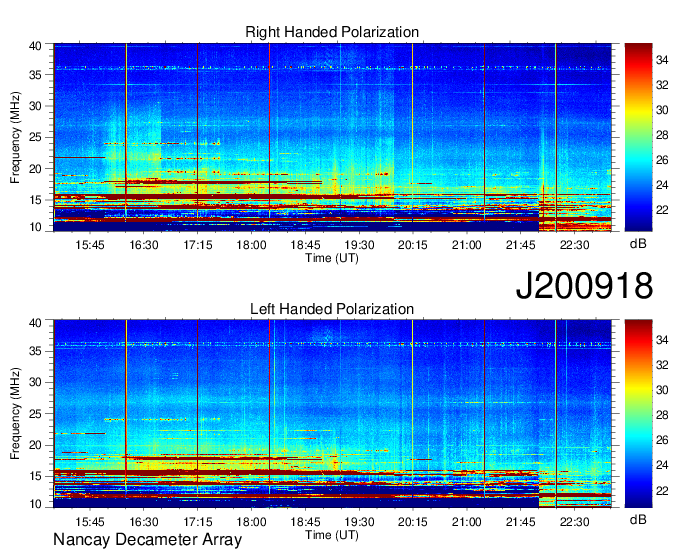Screen dimensions: 680x552
Task: Click the 19:30 time tick under Left Handed plot
Action: tap(359, 522)
